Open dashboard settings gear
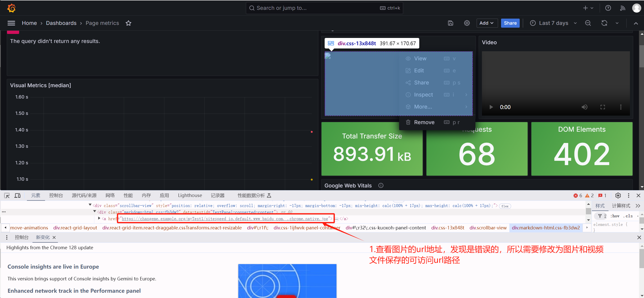The image size is (644, 298). tap(467, 23)
